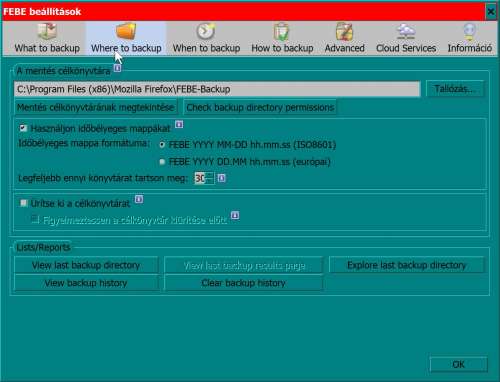The height and width of the screenshot is (382, 500).
Task: Select the Where to backup tab
Action: click(126, 38)
